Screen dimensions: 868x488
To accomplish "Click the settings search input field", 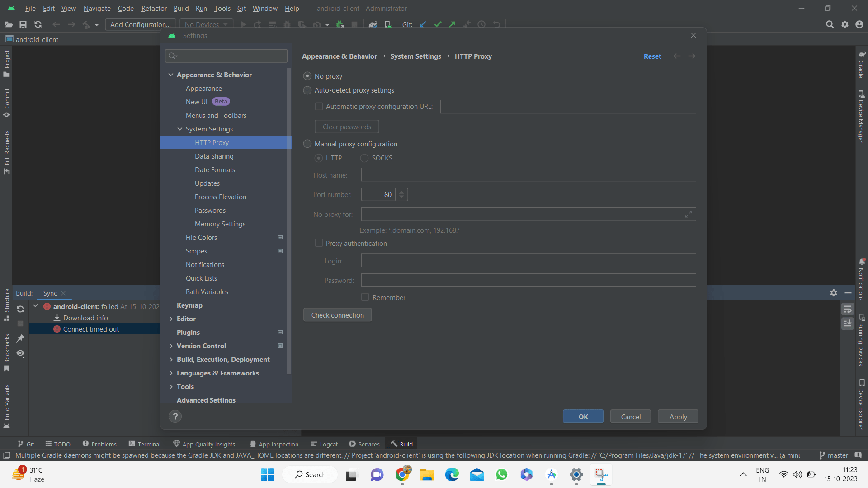I will [x=231, y=56].
